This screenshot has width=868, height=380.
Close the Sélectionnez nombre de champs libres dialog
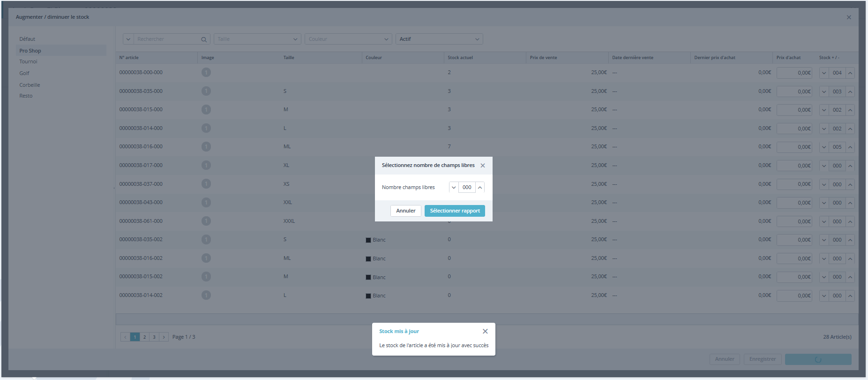click(x=483, y=166)
